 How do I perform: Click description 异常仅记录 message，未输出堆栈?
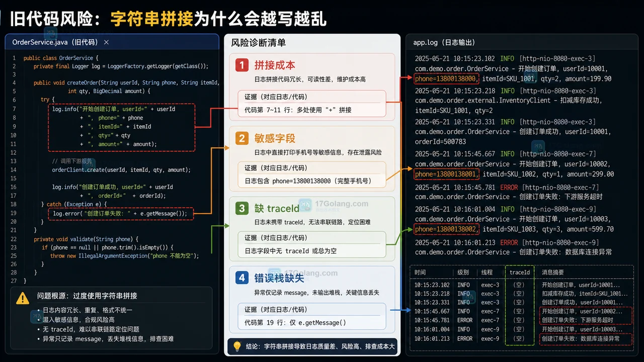(x=316, y=292)
